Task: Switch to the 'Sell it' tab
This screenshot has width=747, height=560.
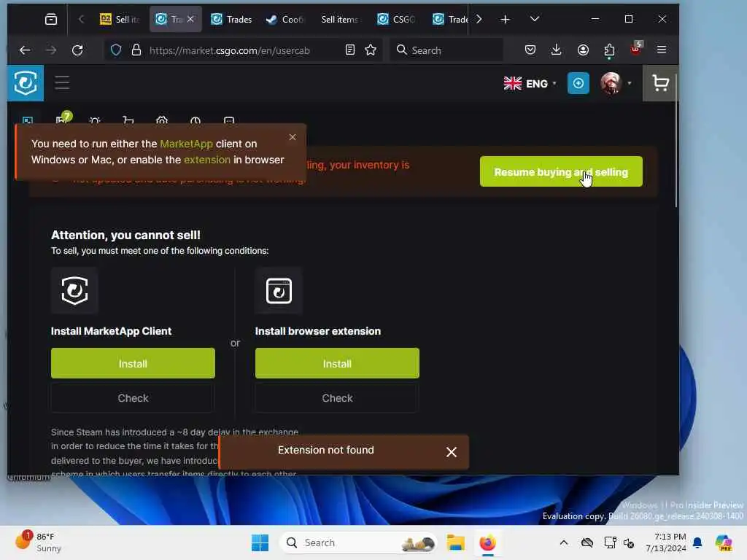Action: pos(120,19)
